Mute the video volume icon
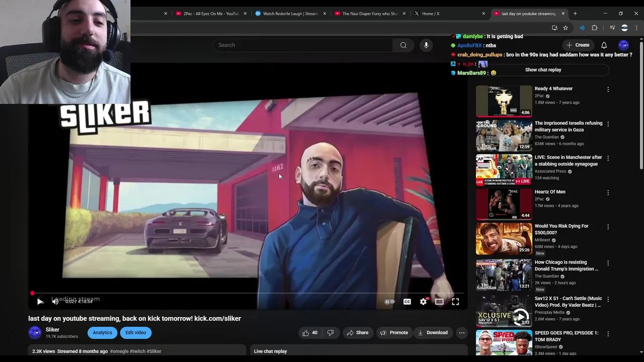The height and width of the screenshot is (362, 644). pos(55,302)
